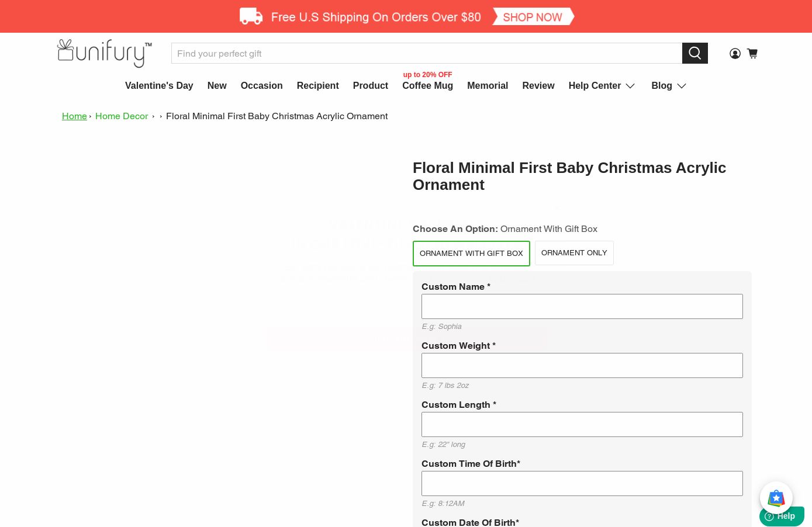Open Home Decor breadcrumb link

(122, 116)
